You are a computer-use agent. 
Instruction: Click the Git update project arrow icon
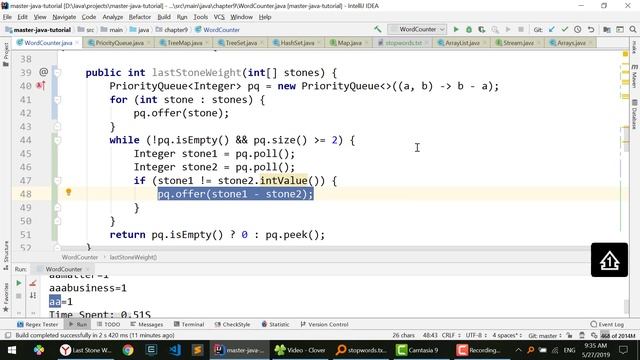pyautogui.click(x=552, y=29)
